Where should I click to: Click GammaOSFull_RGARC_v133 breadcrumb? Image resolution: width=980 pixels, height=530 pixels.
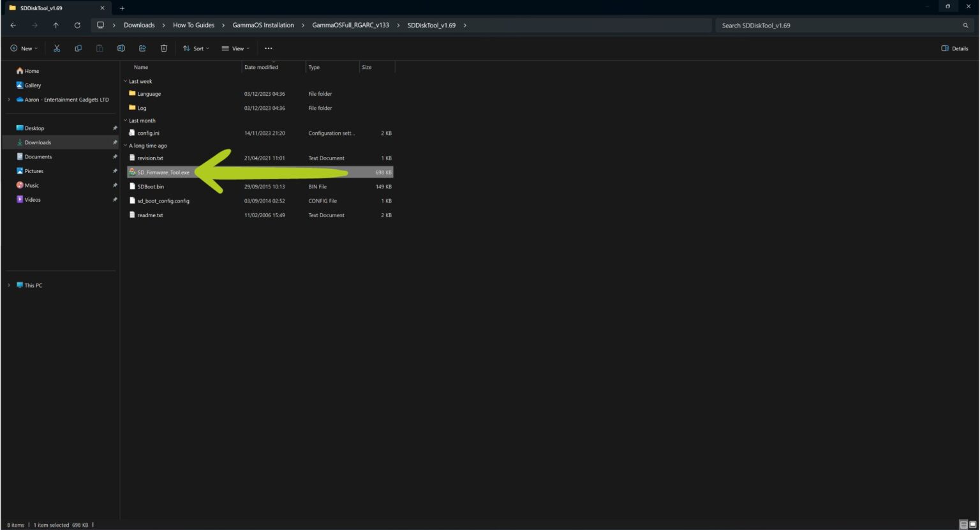tap(350, 26)
